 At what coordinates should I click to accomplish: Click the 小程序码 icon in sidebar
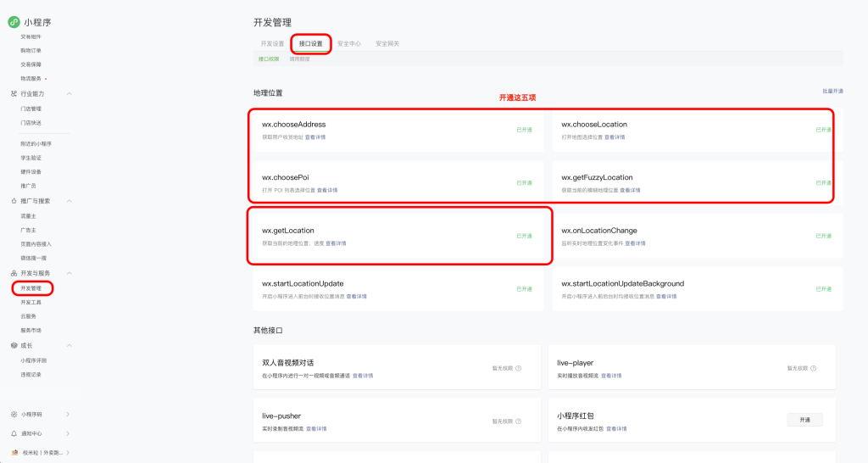coord(14,414)
